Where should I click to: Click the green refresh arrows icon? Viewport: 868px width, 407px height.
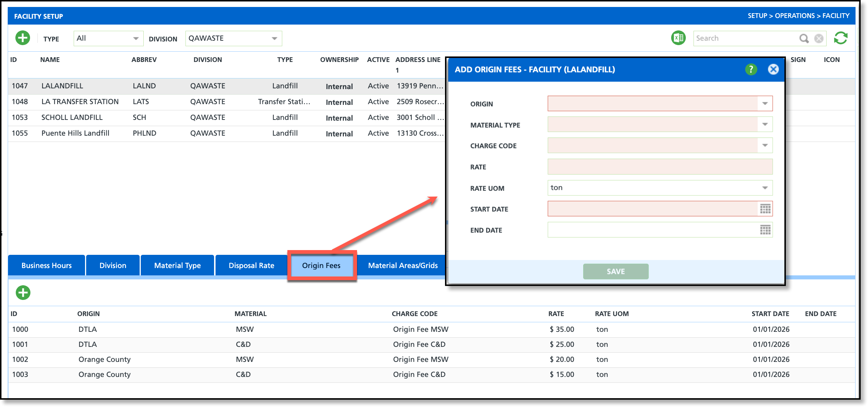tap(841, 38)
